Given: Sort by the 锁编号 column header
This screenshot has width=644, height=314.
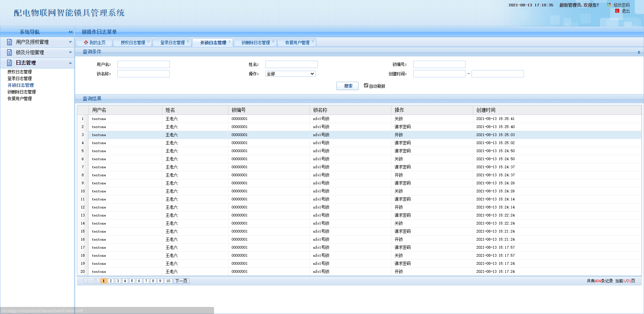Looking at the screenshot, I should pyautogui.click(x=269, y=110).
